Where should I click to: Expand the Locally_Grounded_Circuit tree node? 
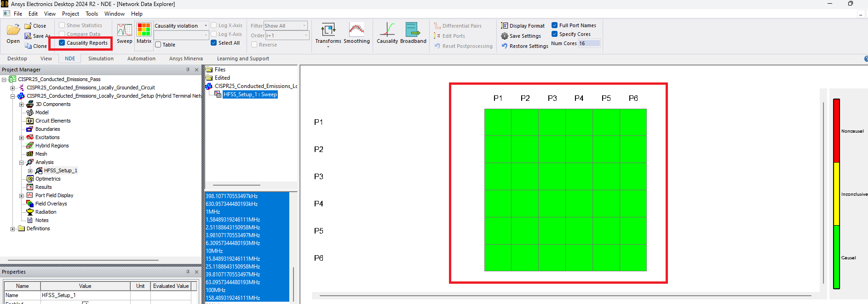(x=13, y=88)
